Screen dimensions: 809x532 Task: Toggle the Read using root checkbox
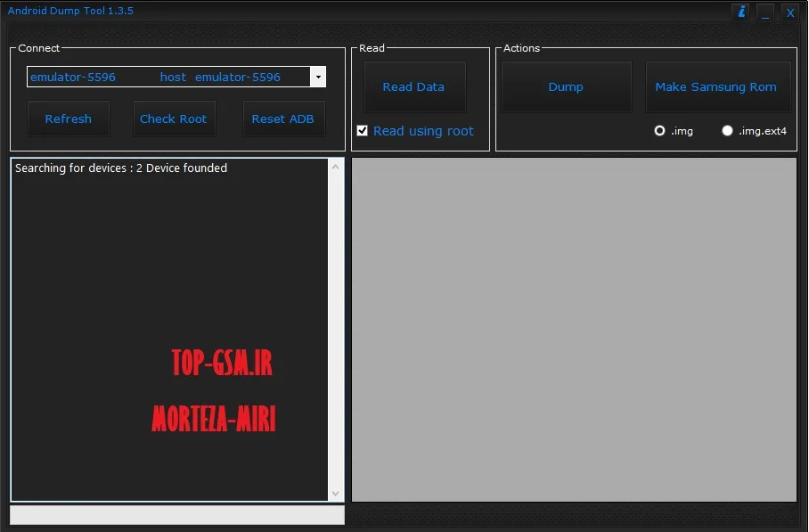(x=363, y=130)
